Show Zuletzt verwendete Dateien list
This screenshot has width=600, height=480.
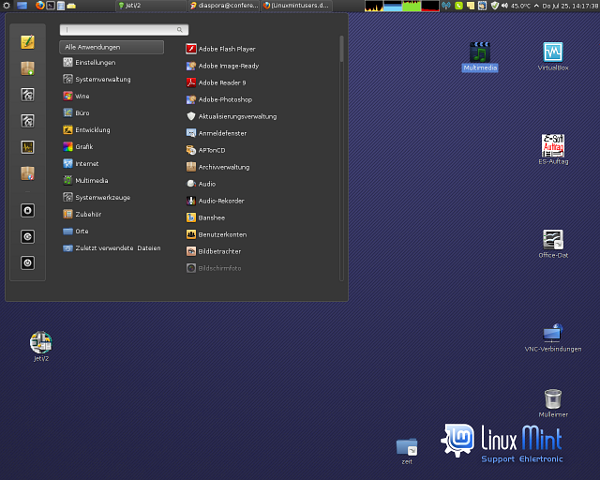pyautogui.click(x=117, y=248)
